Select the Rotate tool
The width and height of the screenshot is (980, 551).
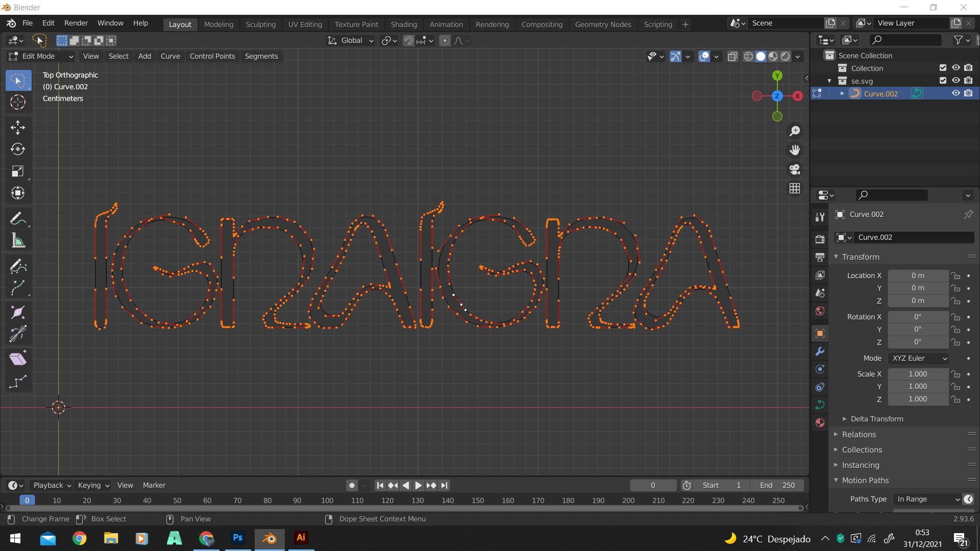18,149
